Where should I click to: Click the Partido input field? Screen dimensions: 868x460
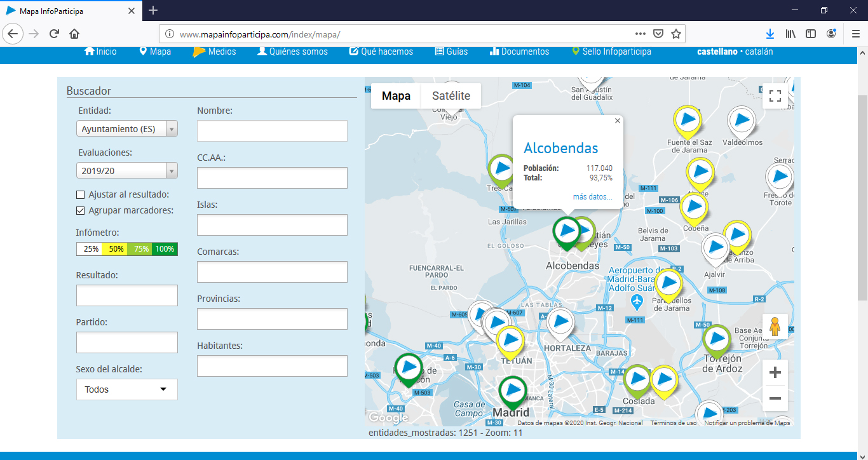click(x=127, y=342)
